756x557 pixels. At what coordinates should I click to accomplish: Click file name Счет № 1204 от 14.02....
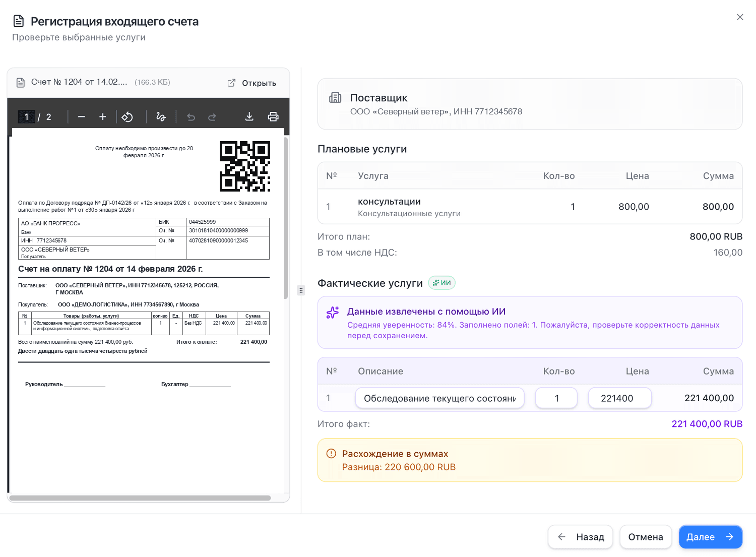click(79, 82)
